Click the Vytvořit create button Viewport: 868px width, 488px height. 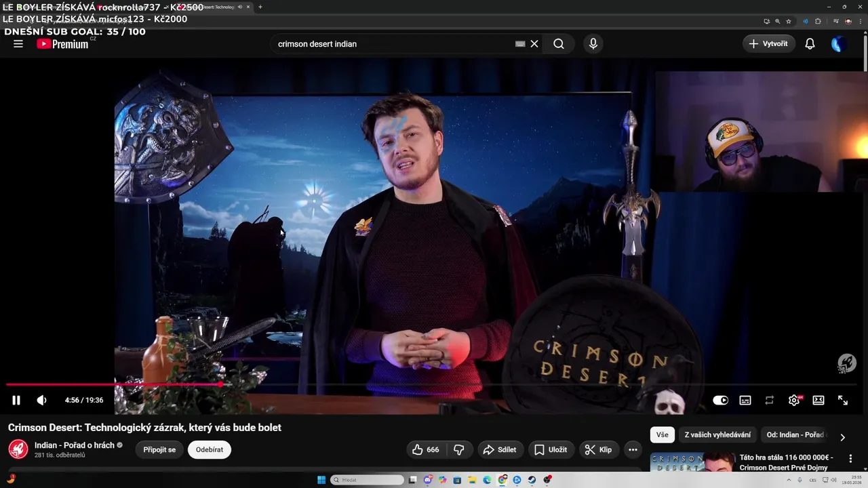[x=769, y=43]
